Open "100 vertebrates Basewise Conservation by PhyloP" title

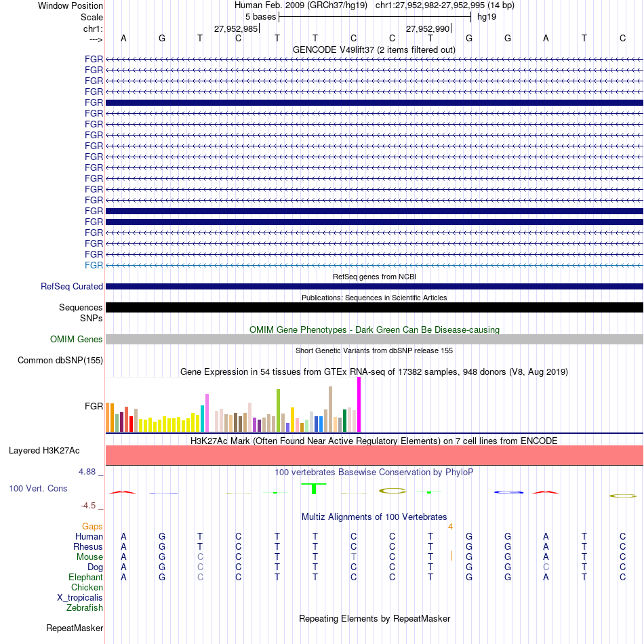point(374,472)
